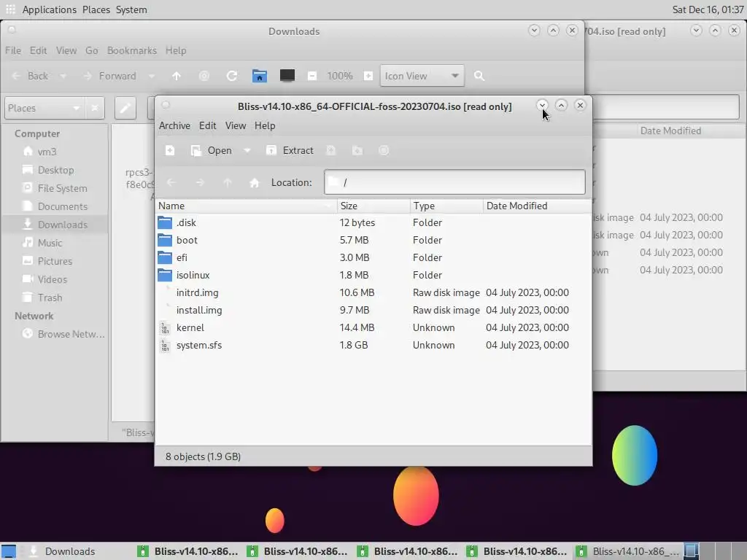The image size is (747, 560).
Task: Click the stop loading icon in Downloads
Action: click(x=204, y=76)
